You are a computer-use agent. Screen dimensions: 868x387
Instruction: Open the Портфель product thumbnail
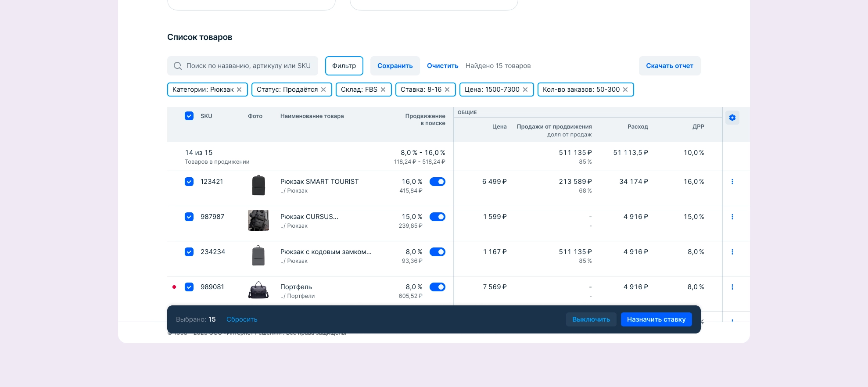(258, 290)
